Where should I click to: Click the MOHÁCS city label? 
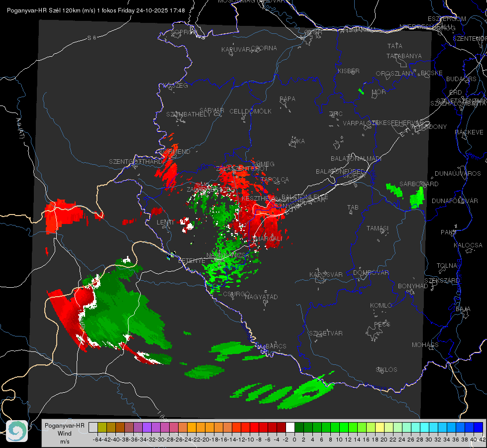[425, 345]
